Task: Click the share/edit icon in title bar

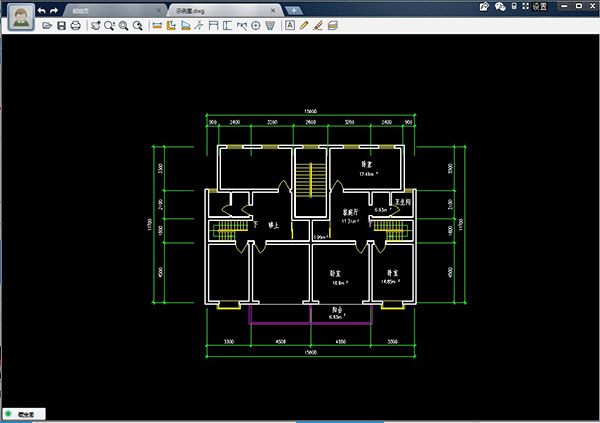Action: point(484,7)
